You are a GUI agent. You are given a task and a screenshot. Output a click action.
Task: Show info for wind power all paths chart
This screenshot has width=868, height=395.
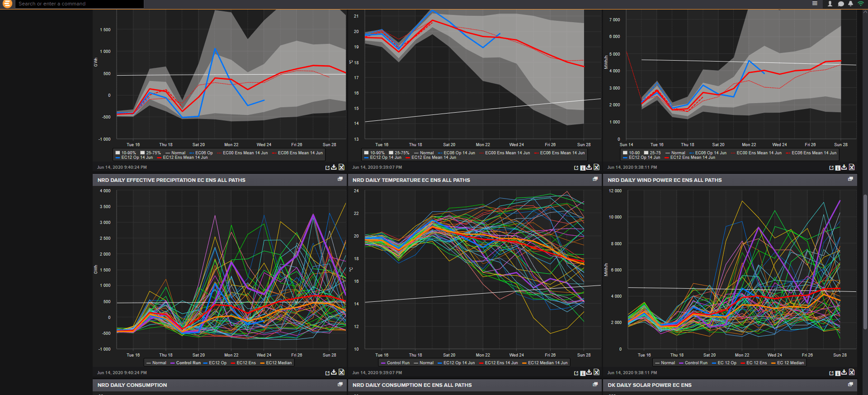[838, 373]
